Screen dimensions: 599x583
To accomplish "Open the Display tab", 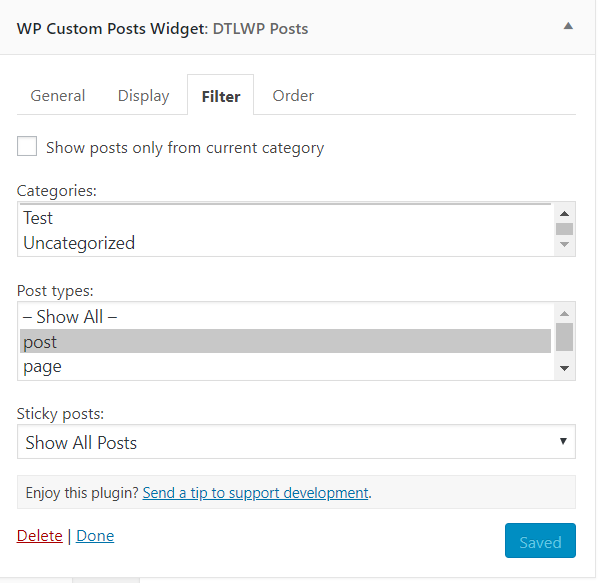I will tap(143, 96).
